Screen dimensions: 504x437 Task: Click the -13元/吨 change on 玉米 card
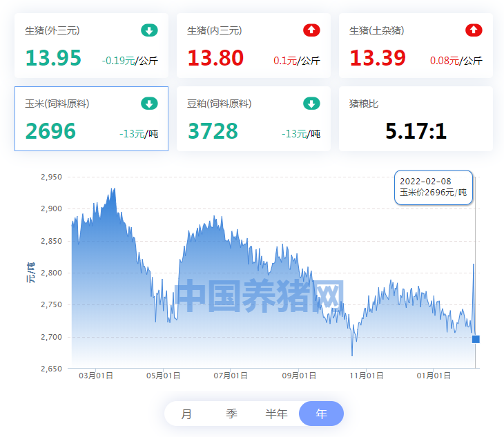(x=139, y=134)
